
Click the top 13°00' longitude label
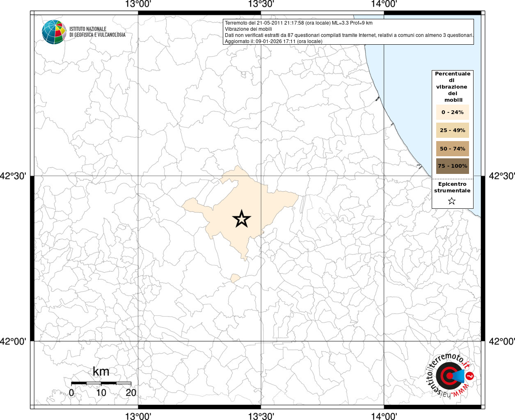(138, 5)
